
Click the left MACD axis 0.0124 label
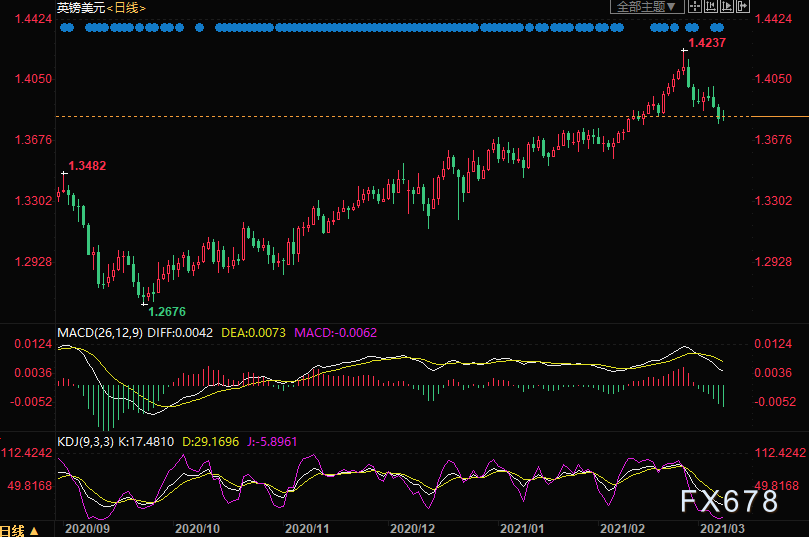point(34,344)
